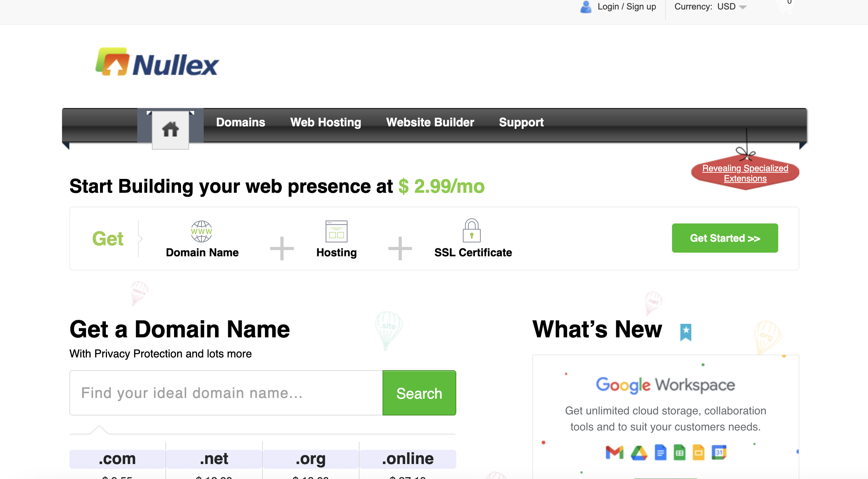This screenshot has width=868, height=479.
Task: Click the Google Drive icon in Workspace card
Action: click(x=639, y=453)
